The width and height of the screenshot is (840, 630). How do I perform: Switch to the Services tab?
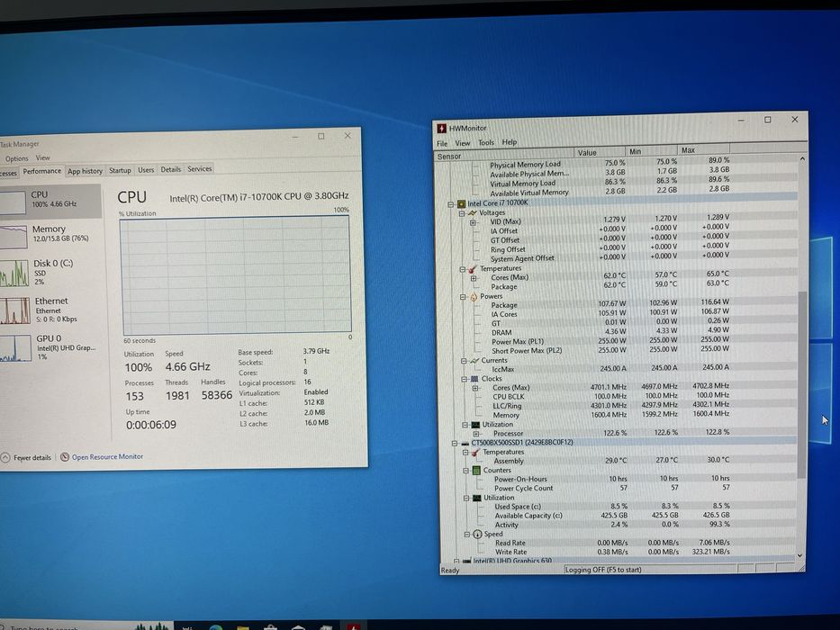200,169
